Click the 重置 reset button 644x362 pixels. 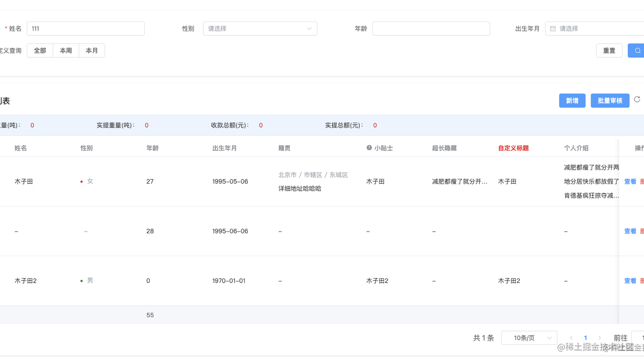tap(609, 50)
